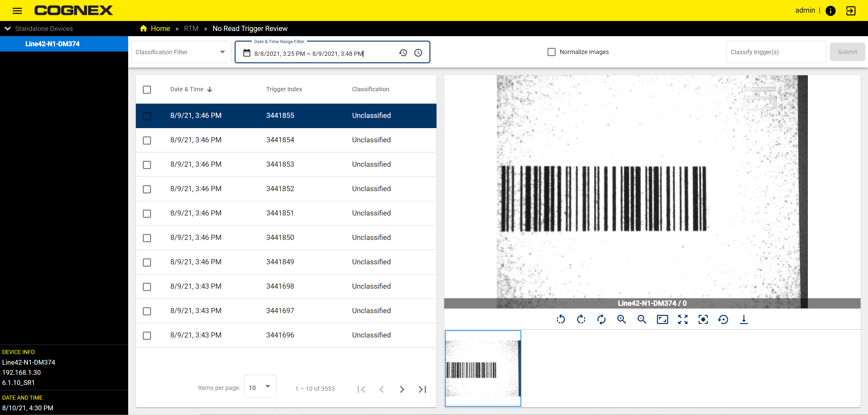
Task: Click the history clock icon in date filter
Action: coord(403,53)
